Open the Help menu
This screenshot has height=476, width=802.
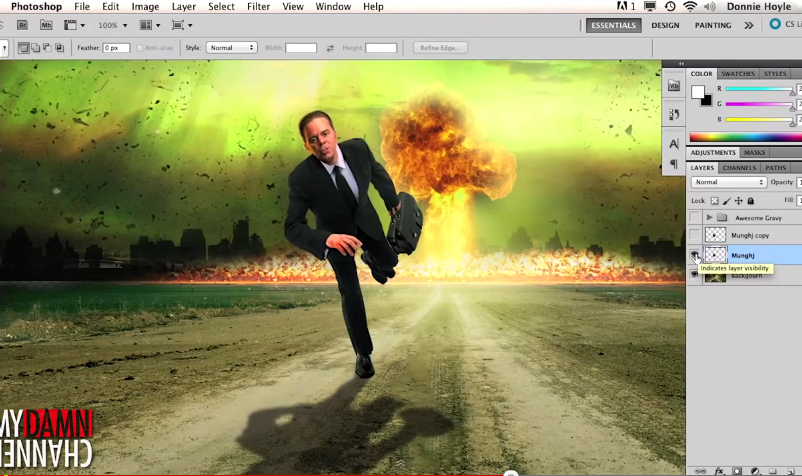pyautogui.click(x=373, y=7)
